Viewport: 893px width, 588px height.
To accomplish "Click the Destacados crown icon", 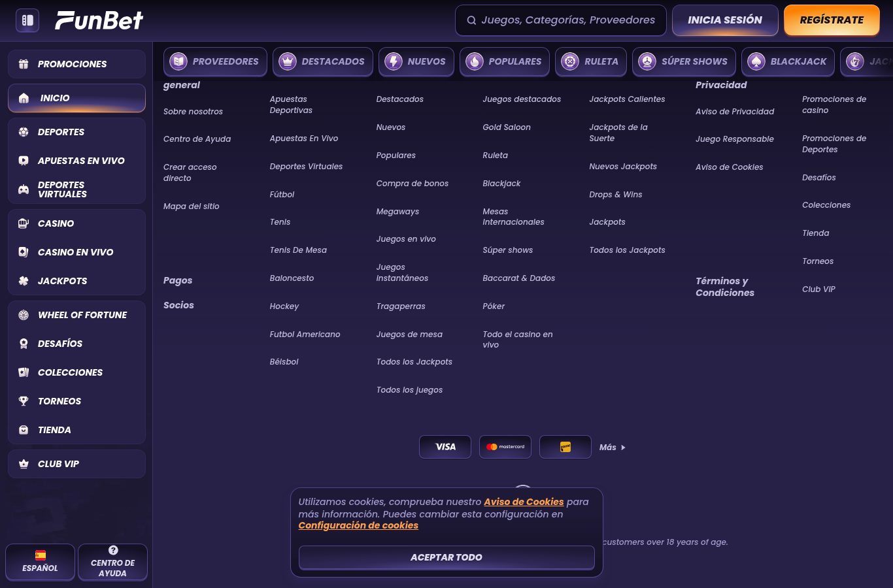I will pos(288,61).
